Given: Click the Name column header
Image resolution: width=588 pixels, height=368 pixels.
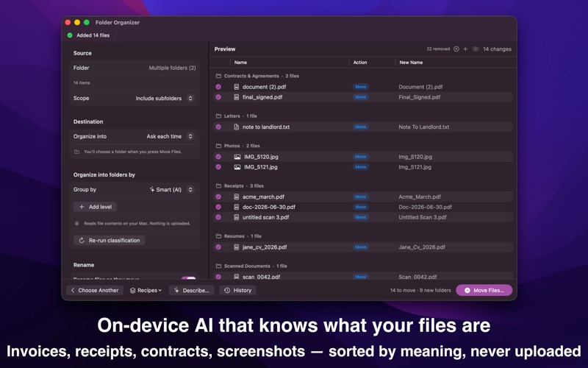Looking at the screenshot, I should click(240, 63).
